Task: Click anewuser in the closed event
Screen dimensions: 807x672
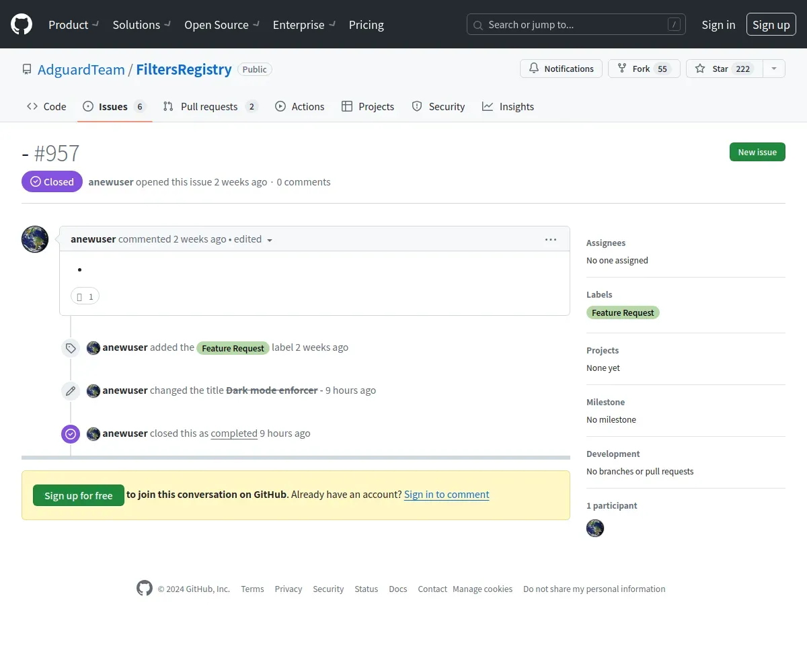Action: [x=125, y=433]
